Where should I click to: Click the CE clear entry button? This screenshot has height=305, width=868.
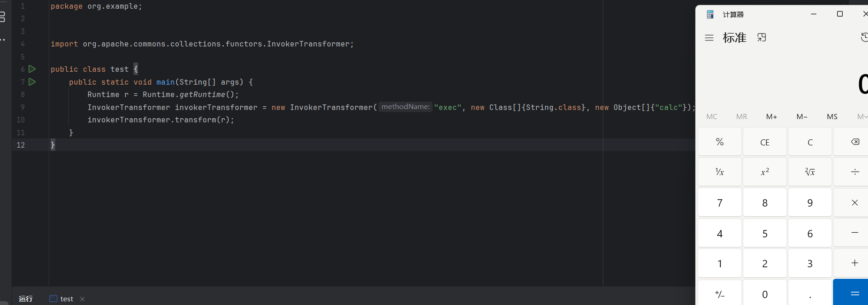pyautogui.click(x=764, y=142)
